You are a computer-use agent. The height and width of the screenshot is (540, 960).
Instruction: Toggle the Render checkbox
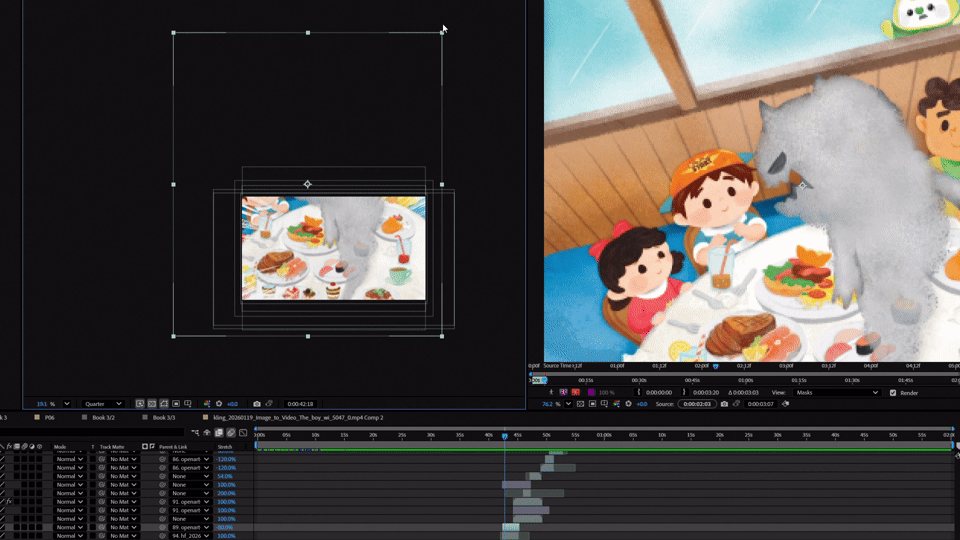click(893, 392)
